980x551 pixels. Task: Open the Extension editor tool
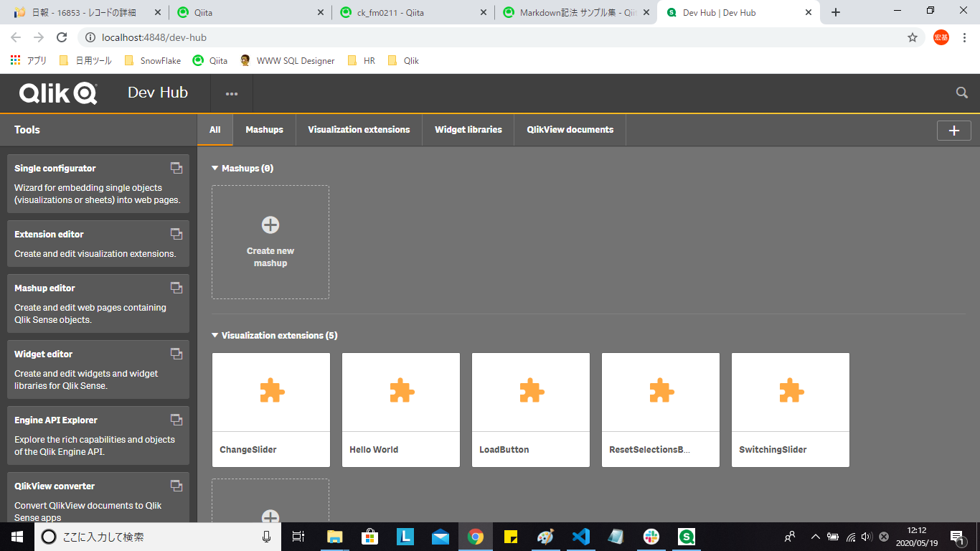pyautogui.click(x=98, y=243)
